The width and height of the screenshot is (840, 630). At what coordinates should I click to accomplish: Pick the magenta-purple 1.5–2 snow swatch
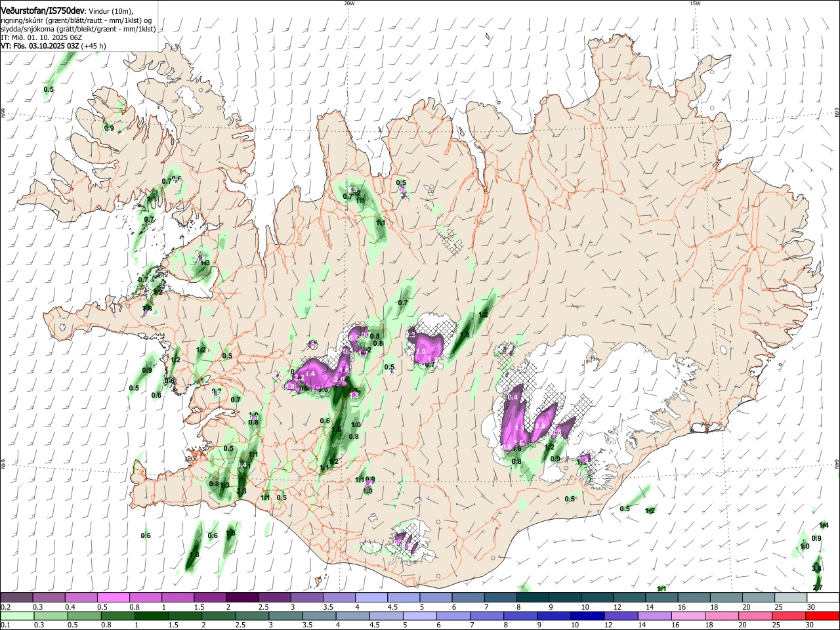tap(209, 597)
